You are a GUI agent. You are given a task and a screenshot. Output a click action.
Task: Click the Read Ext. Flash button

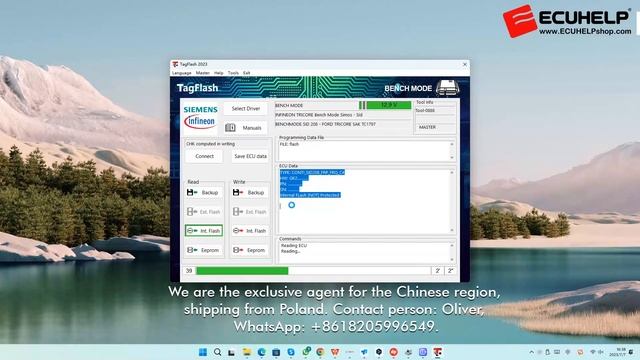(204, 211)
